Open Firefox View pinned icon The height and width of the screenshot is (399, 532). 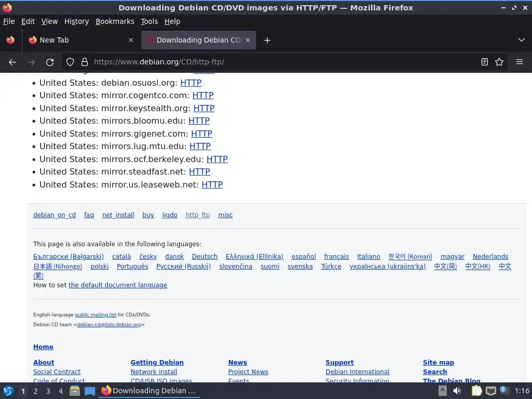10,40
